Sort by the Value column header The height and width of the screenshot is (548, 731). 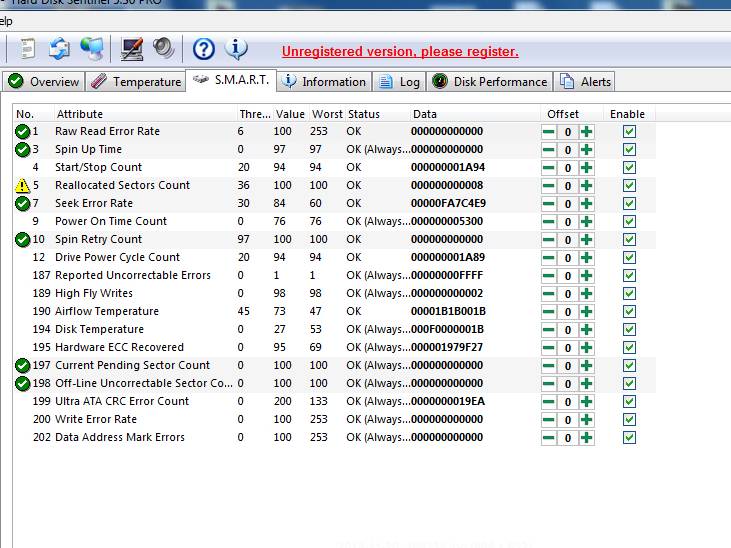tap(290, 114)
